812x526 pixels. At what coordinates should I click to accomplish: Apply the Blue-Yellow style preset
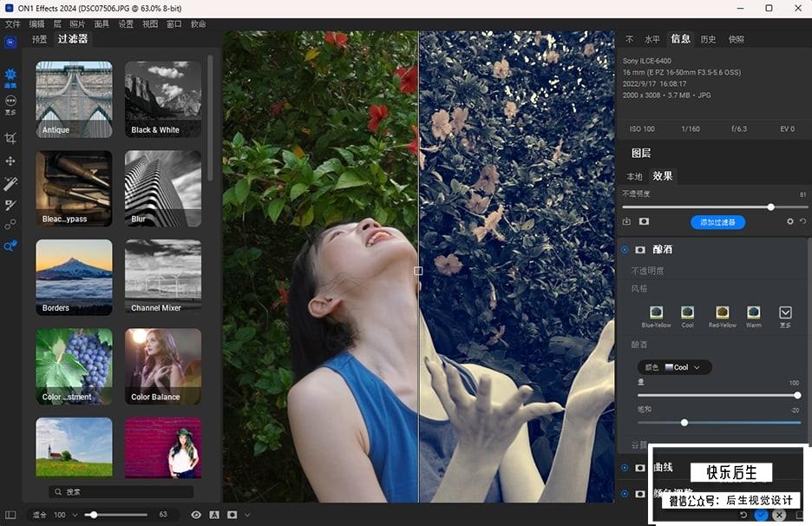656,316
